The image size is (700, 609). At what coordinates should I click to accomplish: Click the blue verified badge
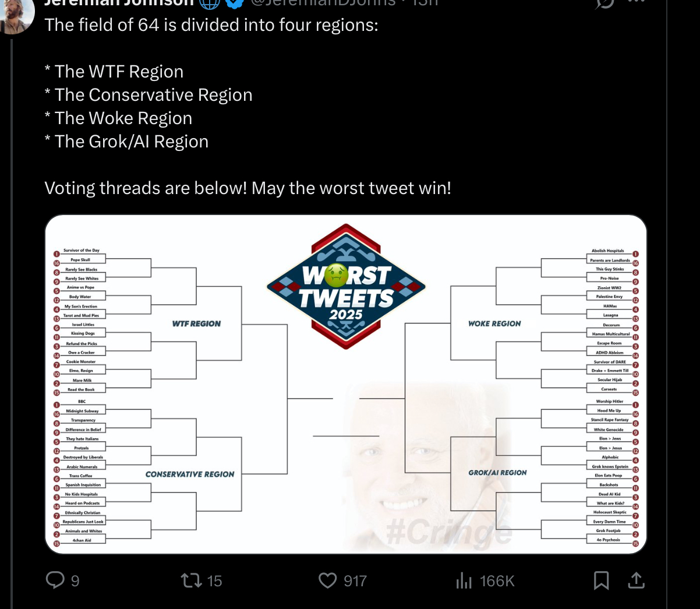235,2
